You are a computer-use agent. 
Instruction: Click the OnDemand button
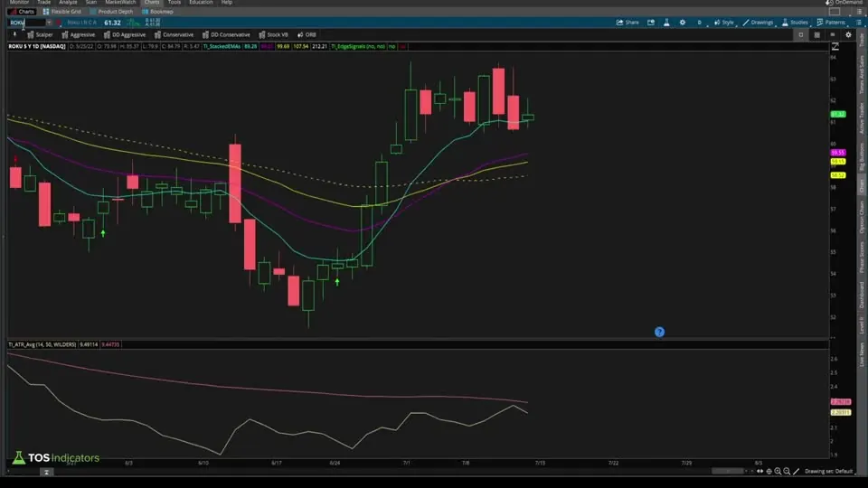tap(844, 2)
